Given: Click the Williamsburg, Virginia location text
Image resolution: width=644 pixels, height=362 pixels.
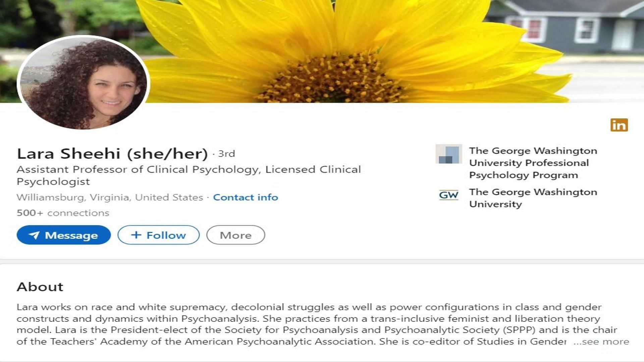Looking at the screenshot, I should [x=110, y=197].
